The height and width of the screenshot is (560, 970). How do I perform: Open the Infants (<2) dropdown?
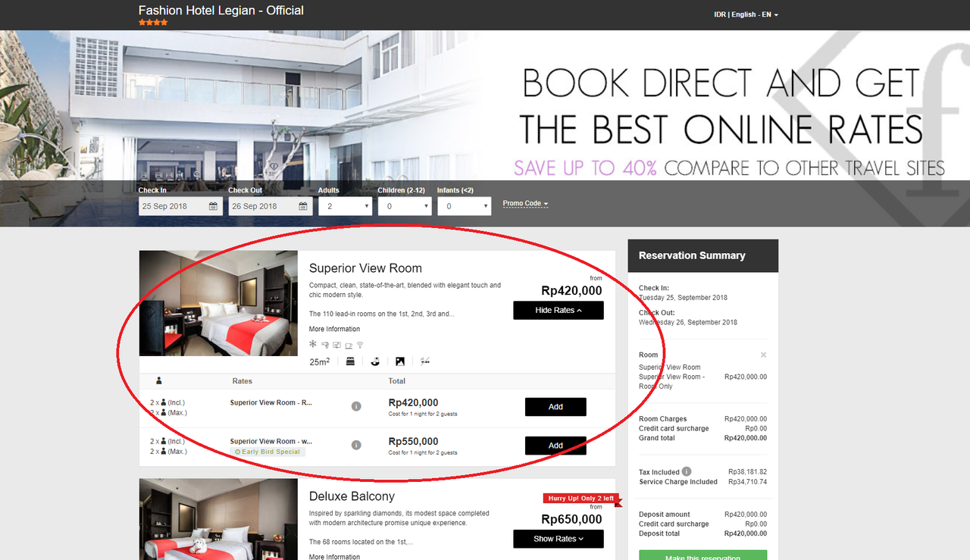465,206
